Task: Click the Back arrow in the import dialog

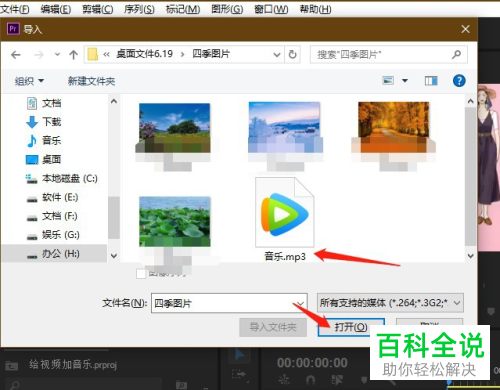Action: click(16, 55)
